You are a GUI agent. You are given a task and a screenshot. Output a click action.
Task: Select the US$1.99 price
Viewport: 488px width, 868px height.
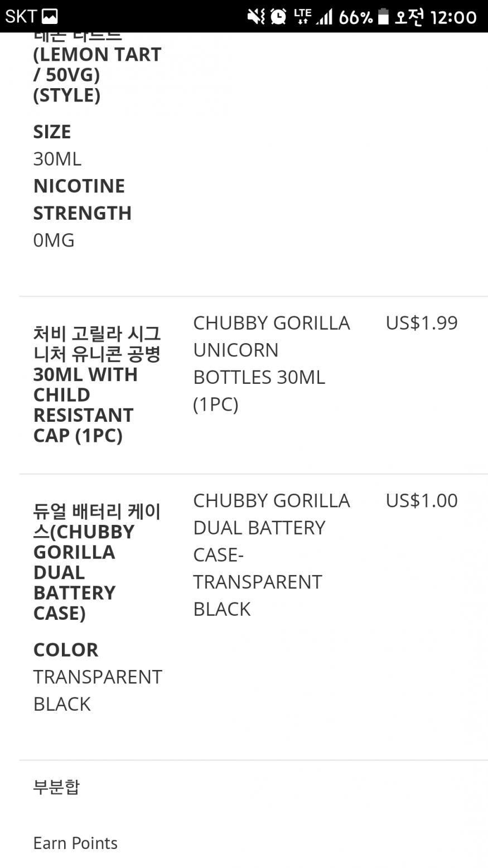(422, 323)
